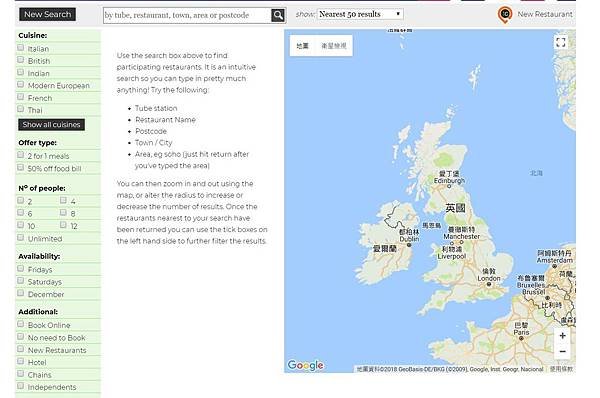This screenshot has width=600, height=398.
Task: Select 4 people checkbox
Action: coord(64,201)
